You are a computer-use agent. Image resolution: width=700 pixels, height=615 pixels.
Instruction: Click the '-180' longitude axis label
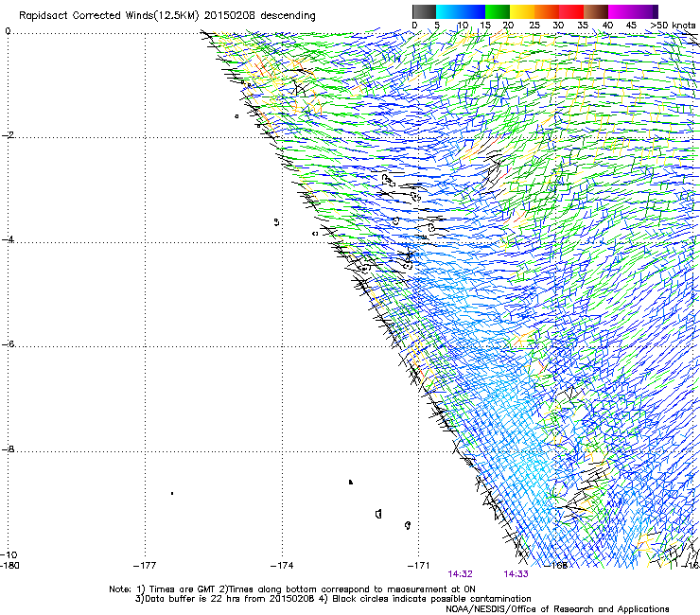coord(10,566)
